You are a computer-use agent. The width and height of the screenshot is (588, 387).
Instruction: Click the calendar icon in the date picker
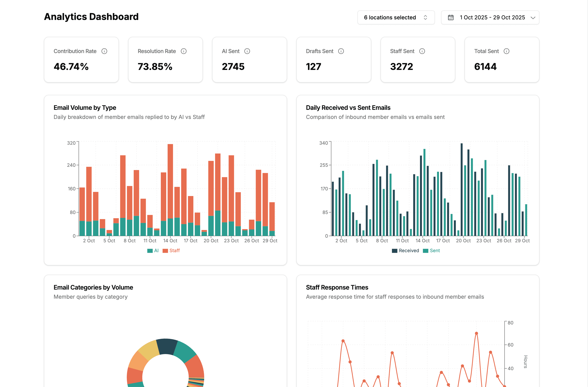451,17
